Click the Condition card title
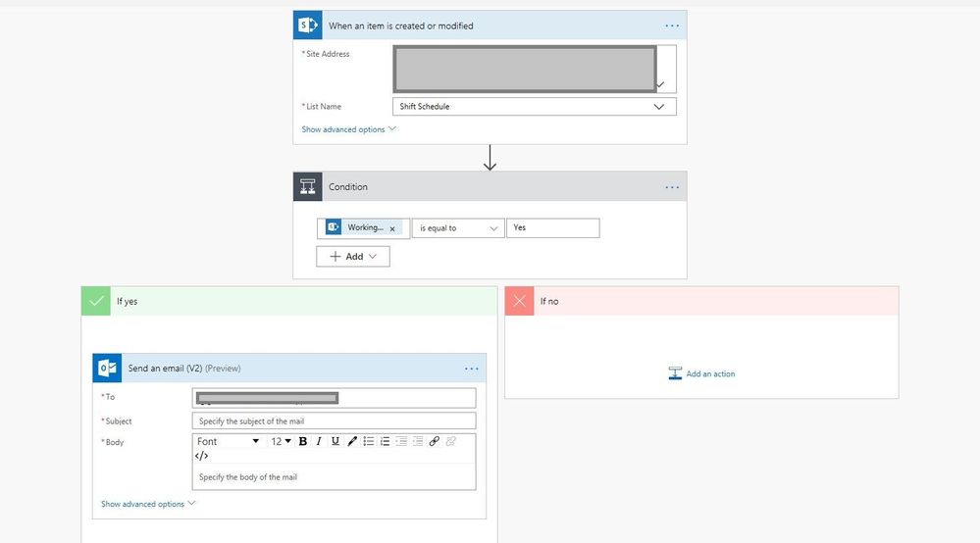 348,186
